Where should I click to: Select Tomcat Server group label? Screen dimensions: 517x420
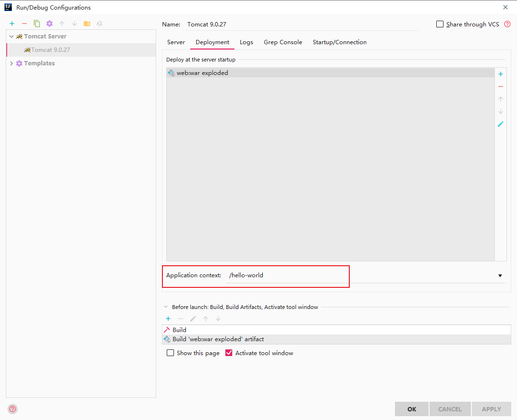(45, 36)
